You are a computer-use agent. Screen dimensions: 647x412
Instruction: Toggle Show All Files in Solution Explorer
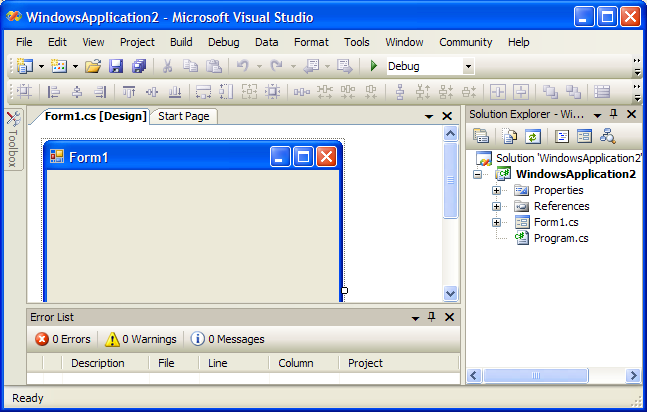(510, 136)
